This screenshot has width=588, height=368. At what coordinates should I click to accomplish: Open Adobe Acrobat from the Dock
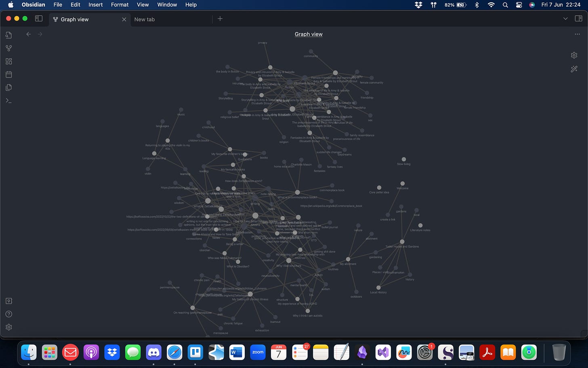(x=487, y=352)
